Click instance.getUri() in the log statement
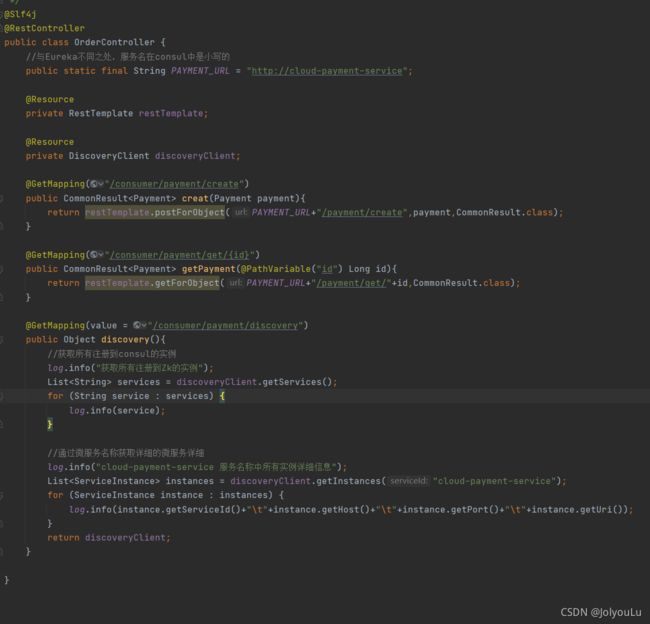 tap(577, 510)
